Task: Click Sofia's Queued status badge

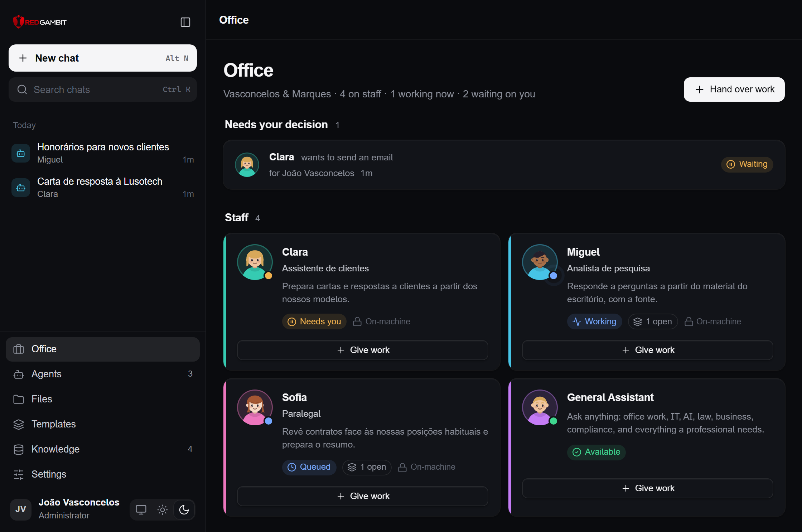Action: click(309, 467)
